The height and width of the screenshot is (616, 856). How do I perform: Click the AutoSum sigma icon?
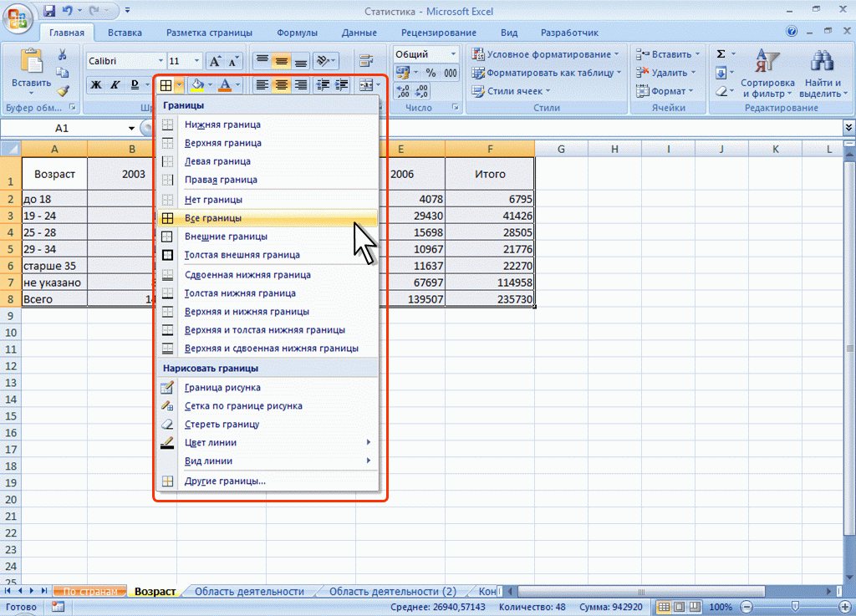(721, 54)
